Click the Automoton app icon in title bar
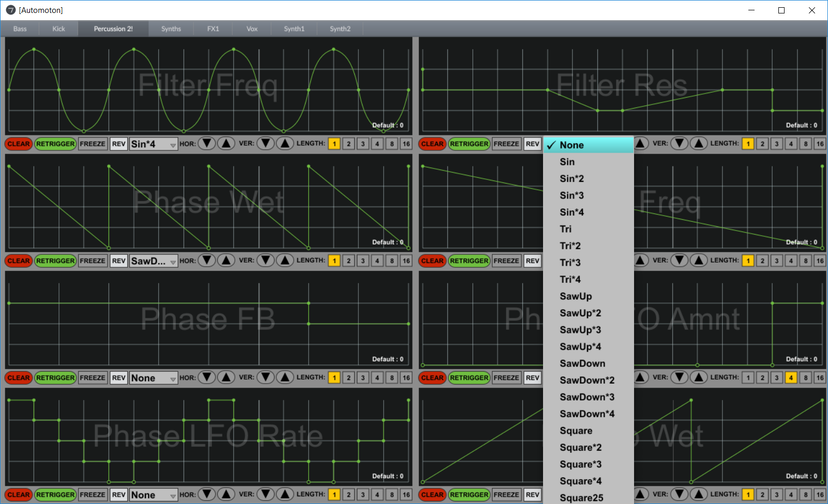The image size is (828, 504). click(x=10, y=10)
